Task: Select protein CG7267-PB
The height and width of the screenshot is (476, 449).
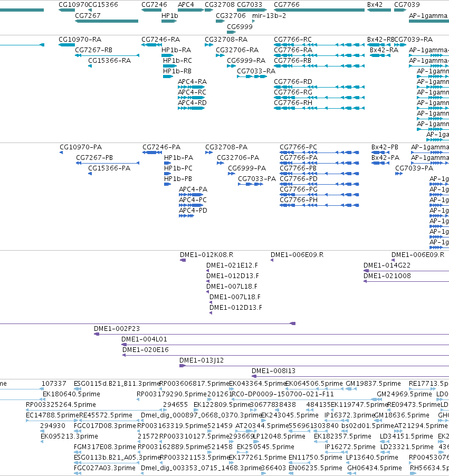Action: click(x=94, y=158)
